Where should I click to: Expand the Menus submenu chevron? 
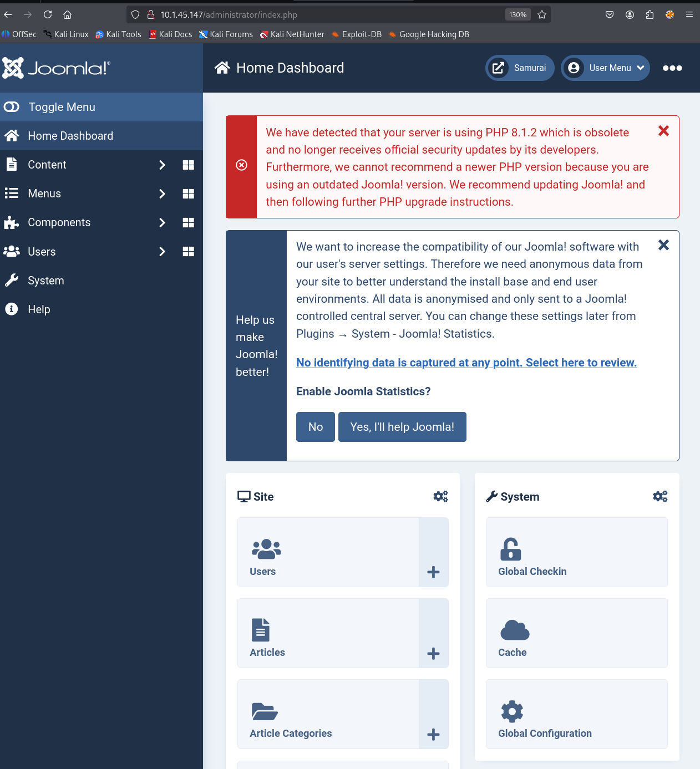point(162,194)
